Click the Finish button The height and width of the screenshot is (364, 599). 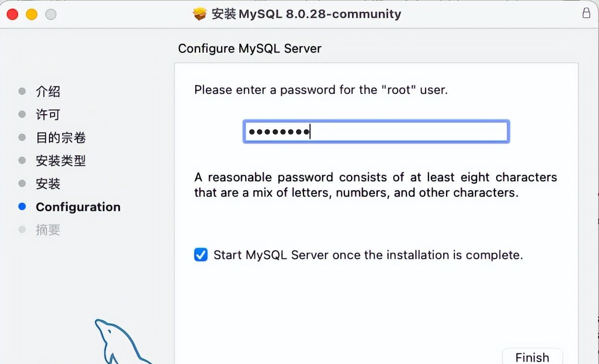532,357
